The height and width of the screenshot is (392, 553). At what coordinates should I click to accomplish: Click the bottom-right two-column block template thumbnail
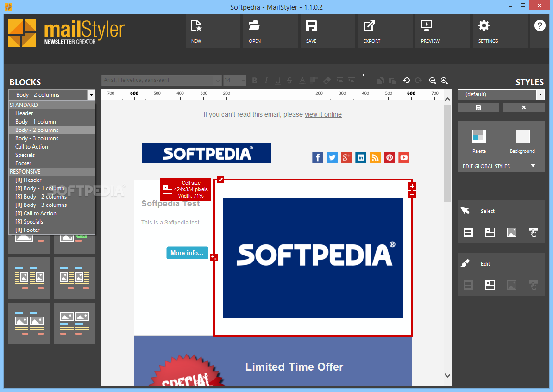tap(75, 323)
